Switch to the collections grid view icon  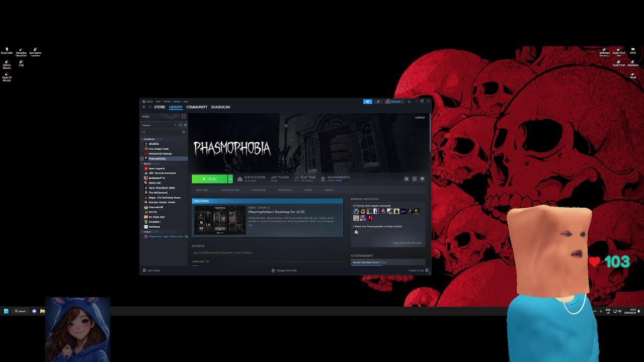(x=184, y=117)
